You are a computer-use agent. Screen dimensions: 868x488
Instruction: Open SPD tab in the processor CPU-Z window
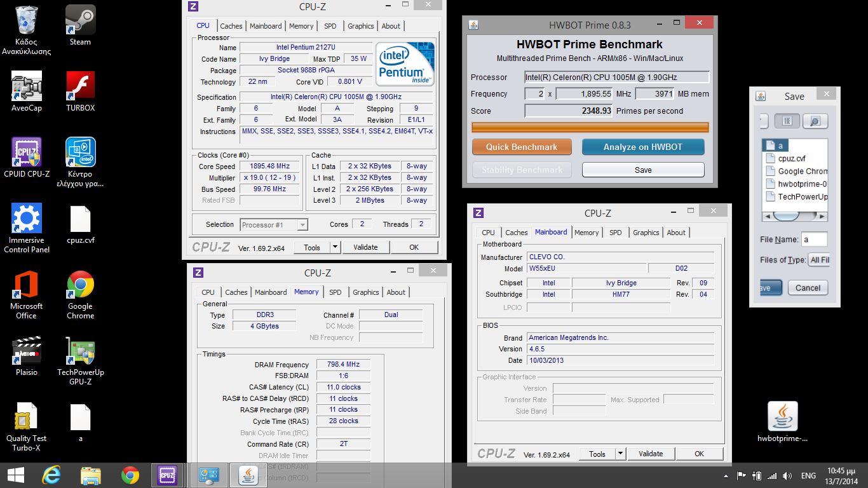pyautogui.click(x=330, y=26)
